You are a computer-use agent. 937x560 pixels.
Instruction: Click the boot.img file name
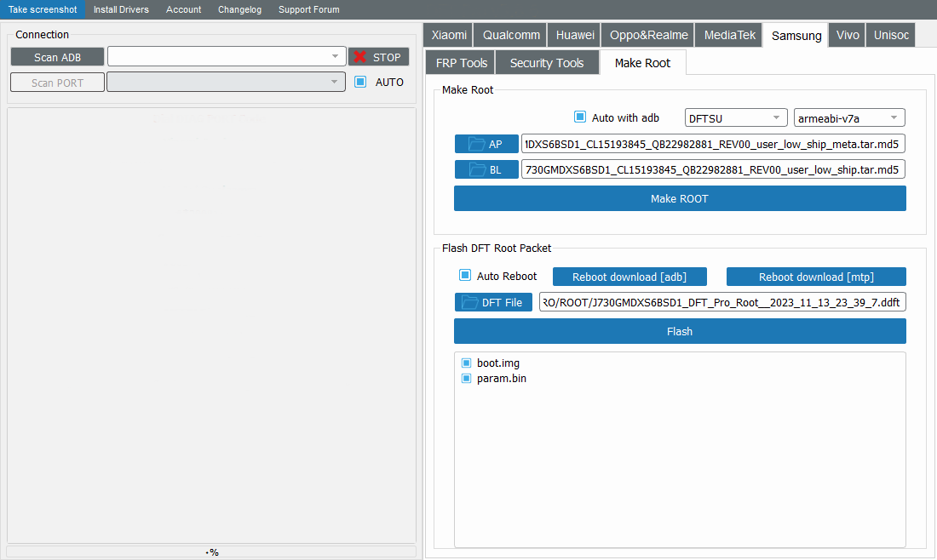click(x=497, y=363)
